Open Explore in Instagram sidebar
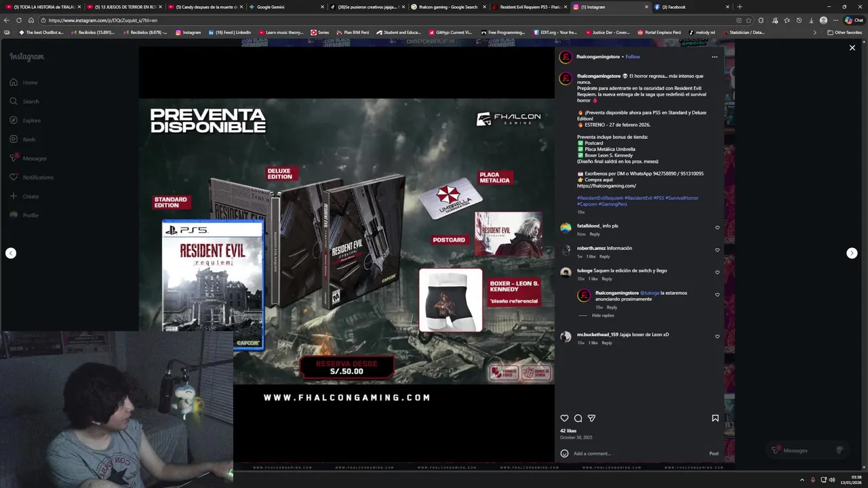Screen dimensions: 868x488 (25, 121)
